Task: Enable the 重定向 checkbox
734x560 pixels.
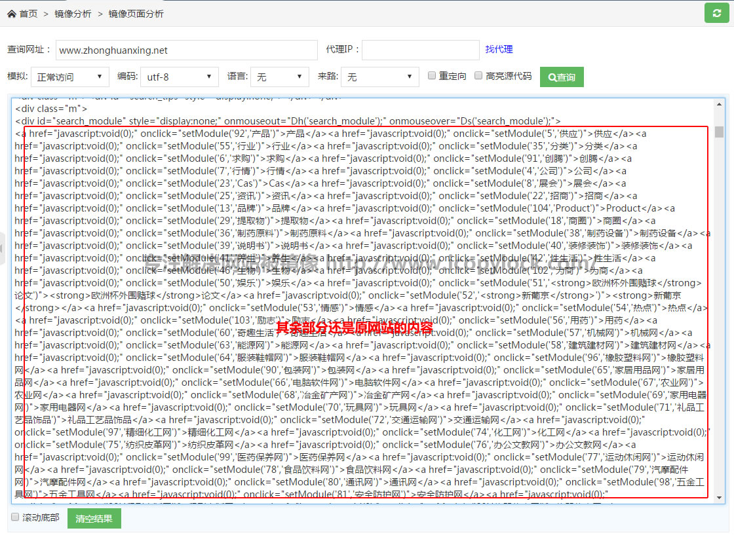Action: 432,76
